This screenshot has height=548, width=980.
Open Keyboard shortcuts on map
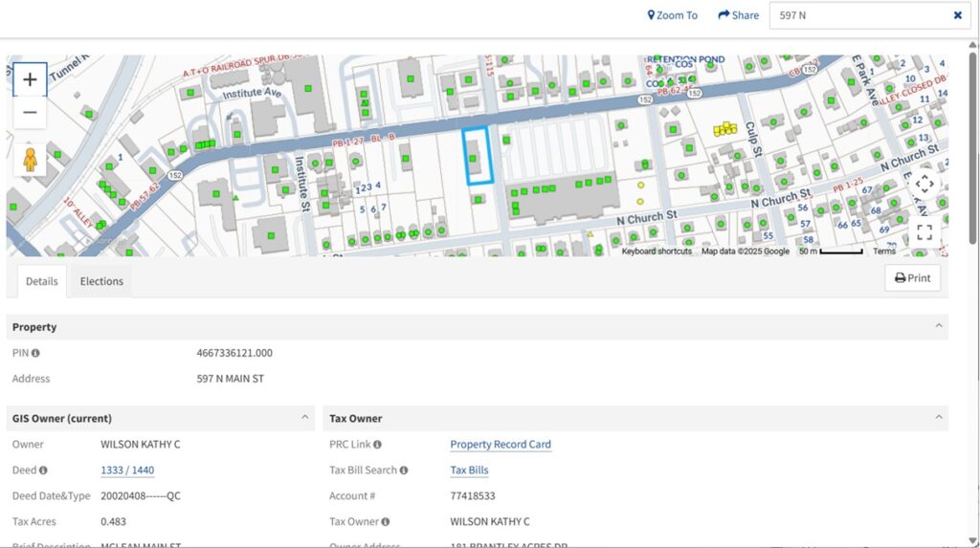[x=657, y=252]
